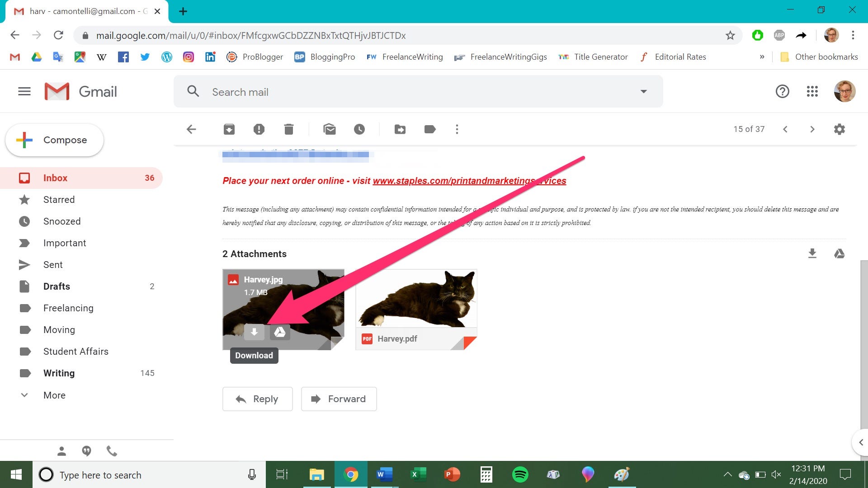Open the Google apps grid
This screenshot has width=868, height=488.
pyautogui.click(x=812, y=91)
